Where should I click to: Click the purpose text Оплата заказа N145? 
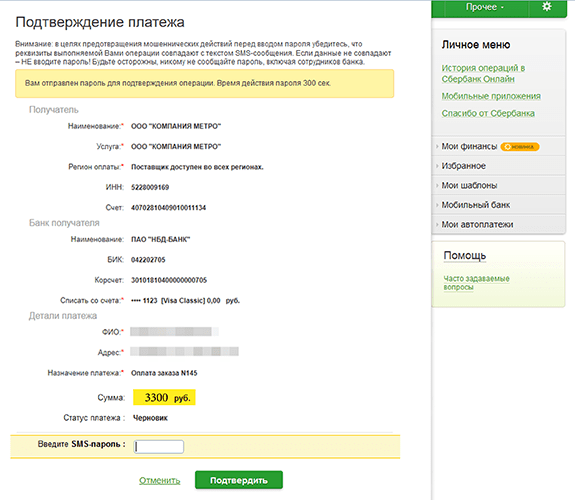pyautogui.click(x=164, y=373)
